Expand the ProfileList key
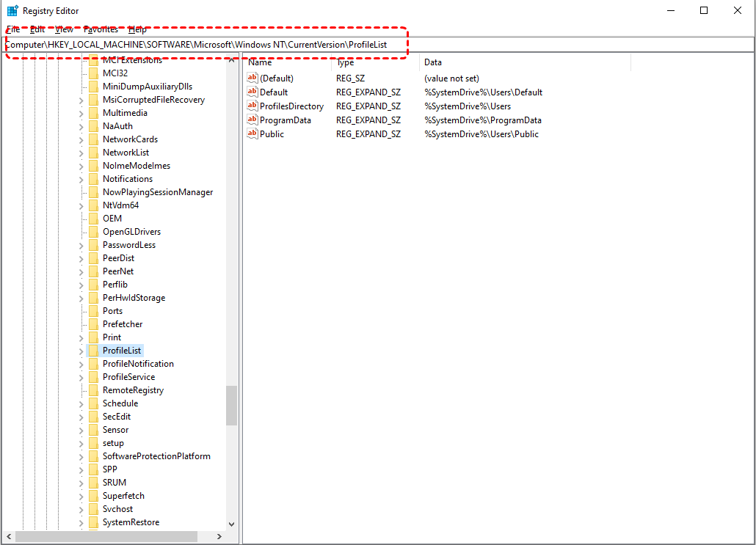This screenshot has height=545, width=756. click(81, 351)
